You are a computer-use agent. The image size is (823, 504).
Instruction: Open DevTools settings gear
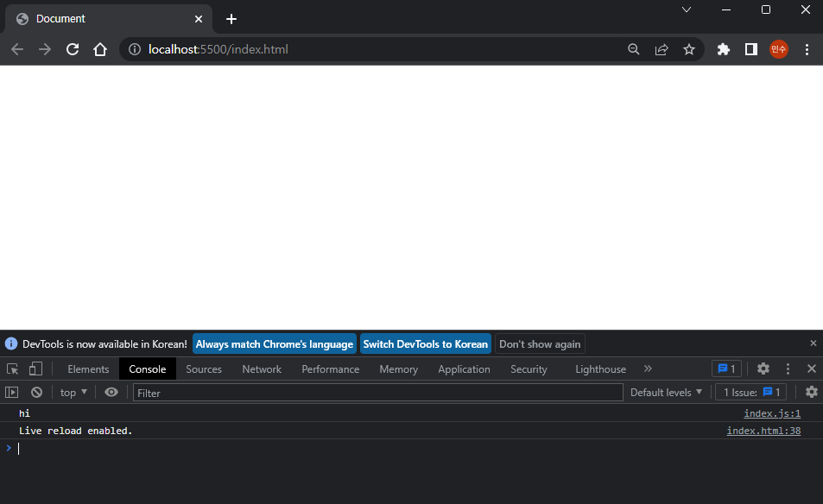point(763,369)
